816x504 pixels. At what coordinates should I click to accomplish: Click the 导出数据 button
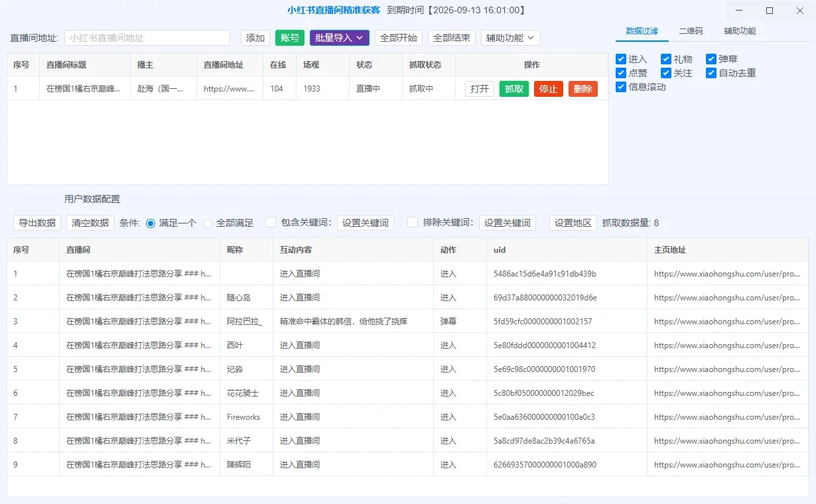pyautogui.click(x=37, y=223)
